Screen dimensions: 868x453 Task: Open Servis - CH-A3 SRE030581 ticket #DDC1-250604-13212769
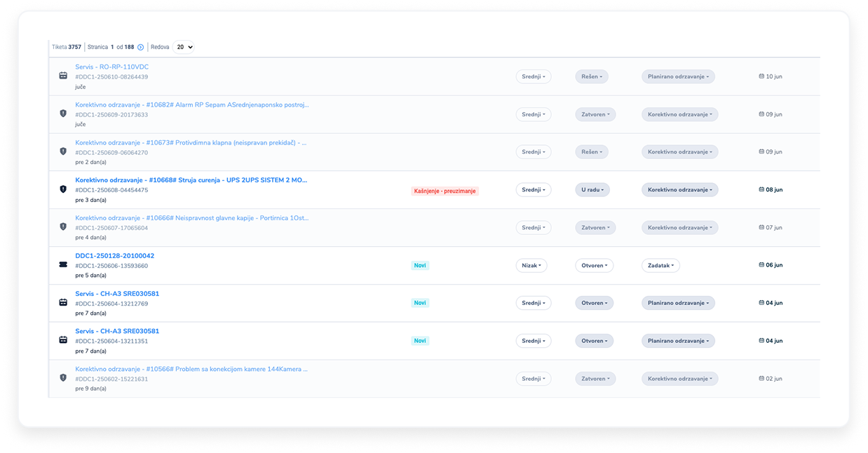coord(117,294)
